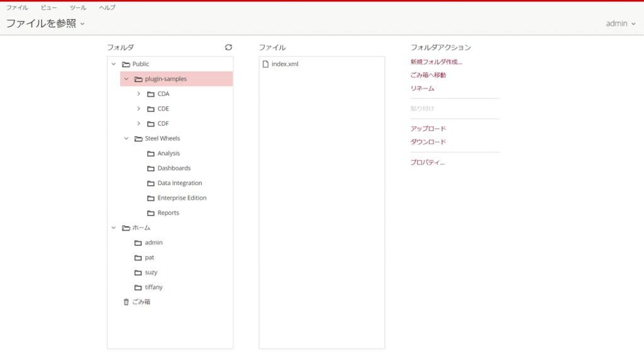This screenshot has width=644, height=357.
Task: Select the Enterprise Edition folder label
Action: pyautogui.click(x=182, y=198)
